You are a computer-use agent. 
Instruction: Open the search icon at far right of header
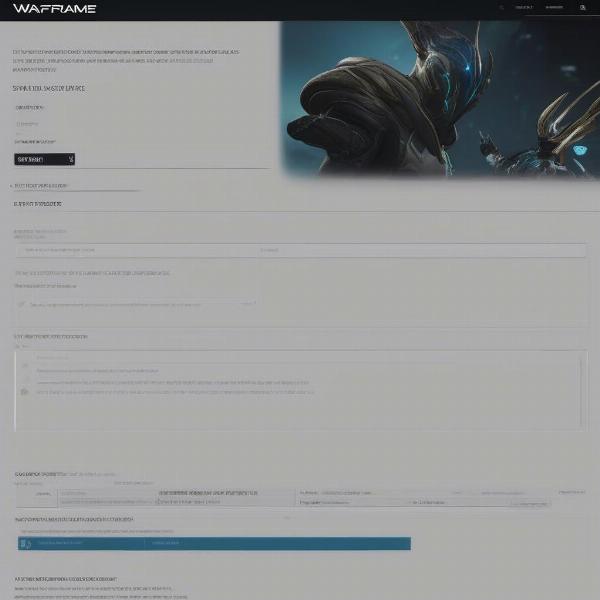(582, 7)
